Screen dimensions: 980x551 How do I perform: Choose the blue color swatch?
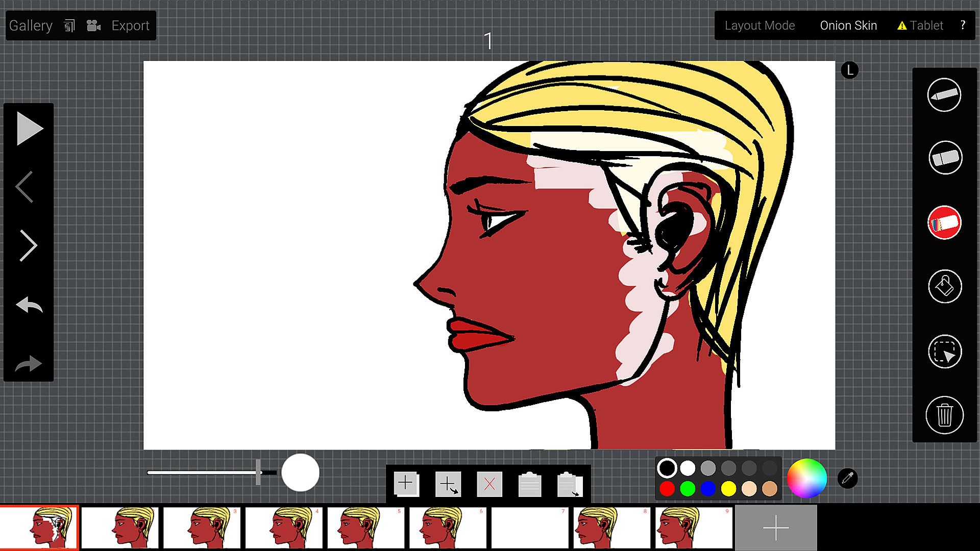coord(708,489)
